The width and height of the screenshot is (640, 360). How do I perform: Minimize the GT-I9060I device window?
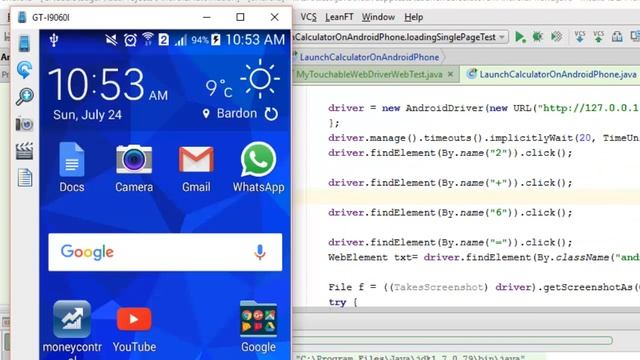pos(207,17)
